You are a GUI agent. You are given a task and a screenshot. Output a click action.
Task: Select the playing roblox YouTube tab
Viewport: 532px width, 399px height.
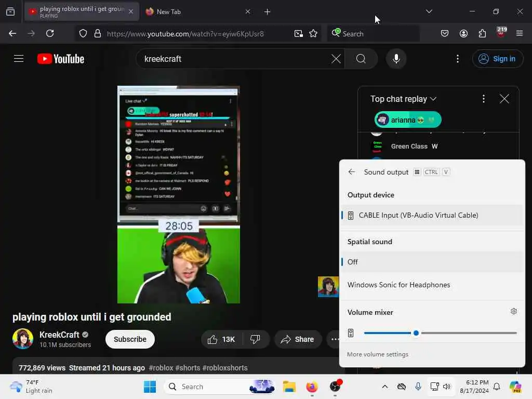[x=82, y=11]
